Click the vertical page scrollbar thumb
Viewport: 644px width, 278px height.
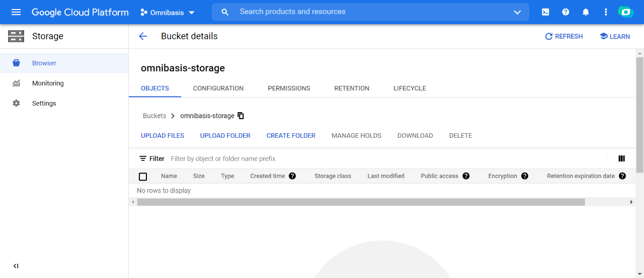click(x=639, y=114)
